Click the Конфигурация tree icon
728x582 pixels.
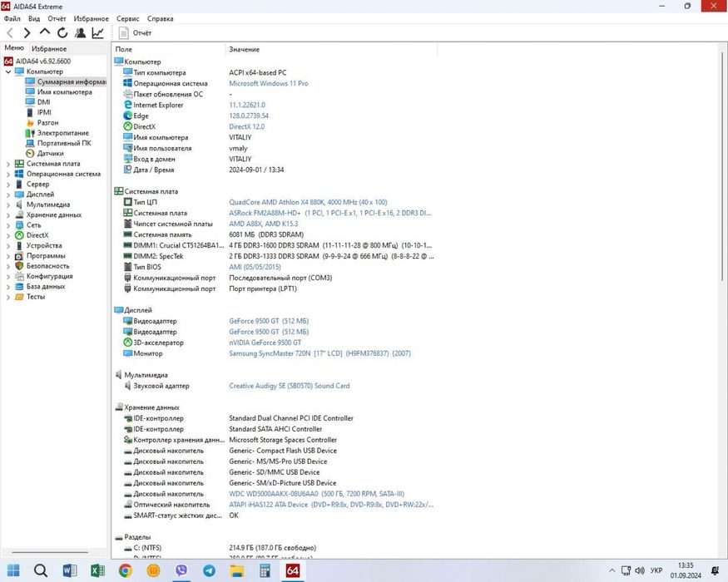click(19, 276)
